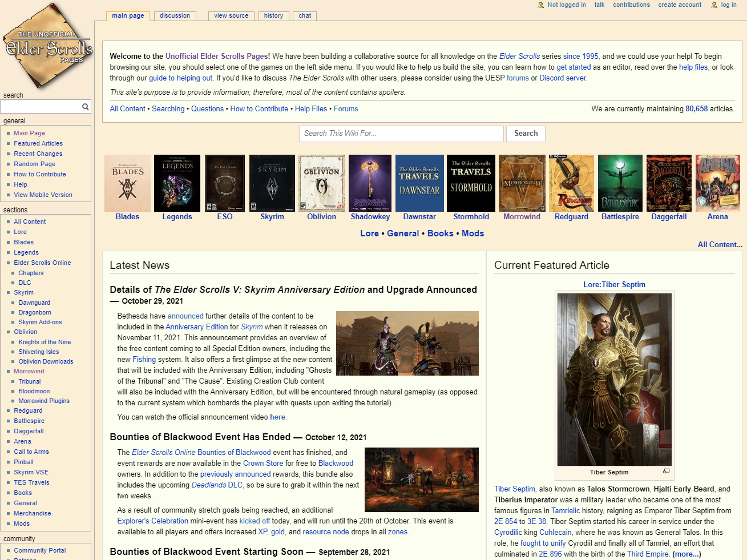
Task: Open the ESO game cover image
Action: coord(225,183)
